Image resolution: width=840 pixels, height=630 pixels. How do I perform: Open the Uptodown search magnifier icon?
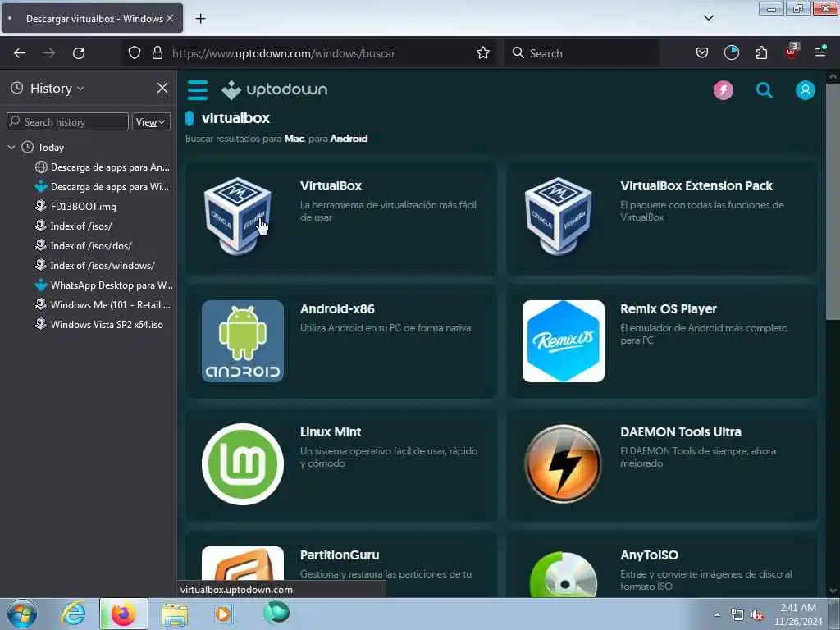coord(764,90)
